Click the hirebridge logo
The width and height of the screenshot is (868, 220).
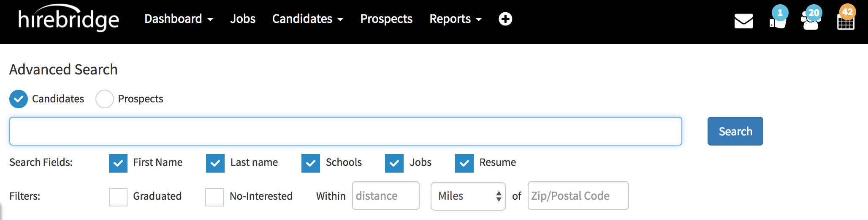68,19
